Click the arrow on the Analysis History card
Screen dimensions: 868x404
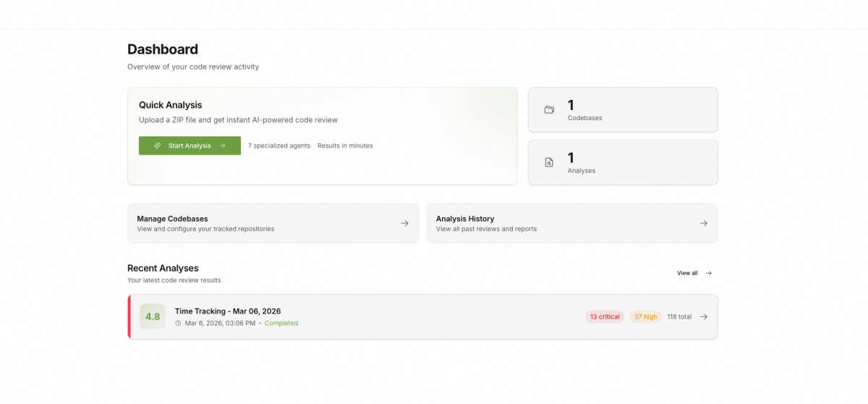click(703, 223)
